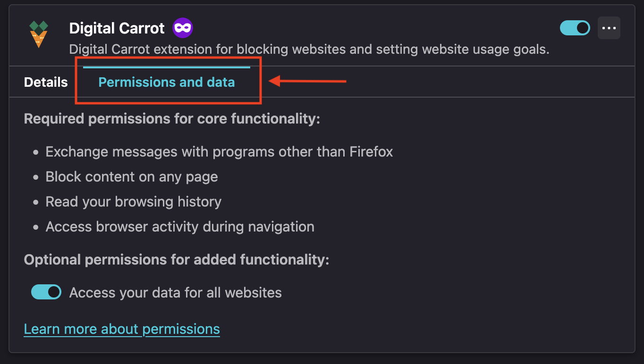The height and width of the screenshot is (364, 644).
Task: Click the bullet before Read your browsing history
Action: pyautogui.click(x=36, y=203)
